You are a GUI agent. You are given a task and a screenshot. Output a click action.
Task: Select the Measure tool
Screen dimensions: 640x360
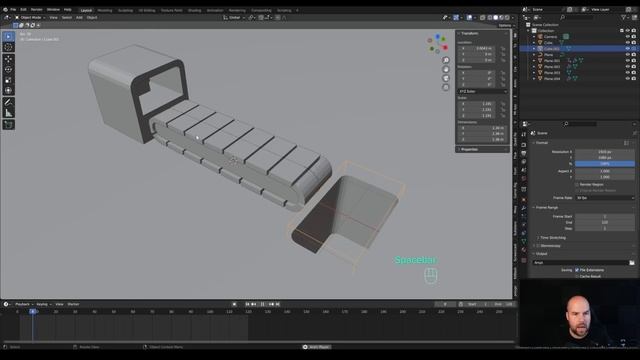coord(9,113)
